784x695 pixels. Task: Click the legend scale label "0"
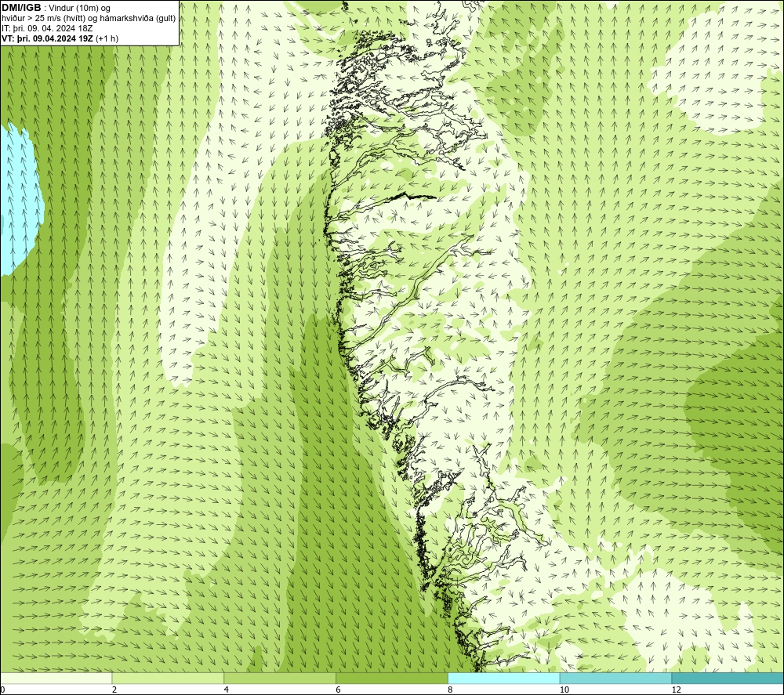click(2, 690)
